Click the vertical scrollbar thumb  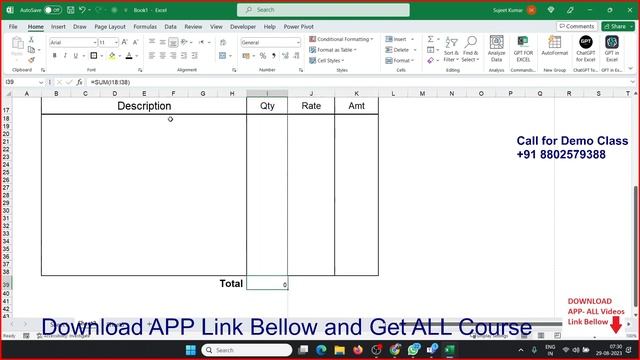(x=636, y=245)
